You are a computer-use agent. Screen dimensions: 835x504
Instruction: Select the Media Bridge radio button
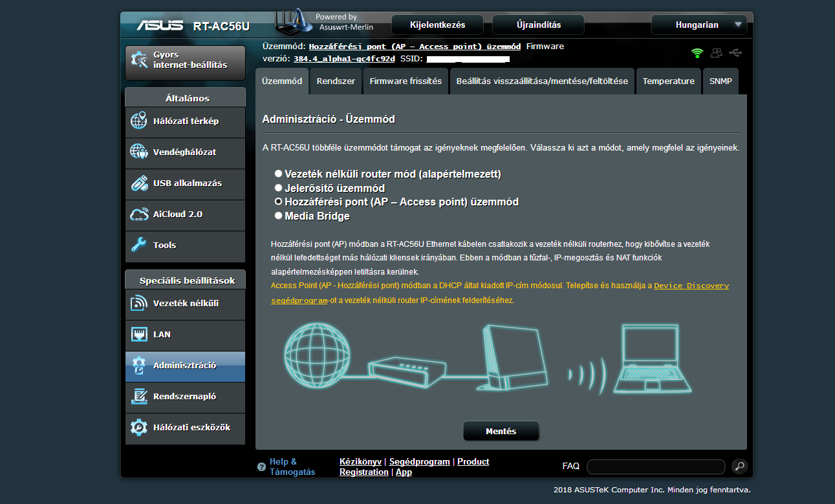pyautogui.click(x=278, y=216)
